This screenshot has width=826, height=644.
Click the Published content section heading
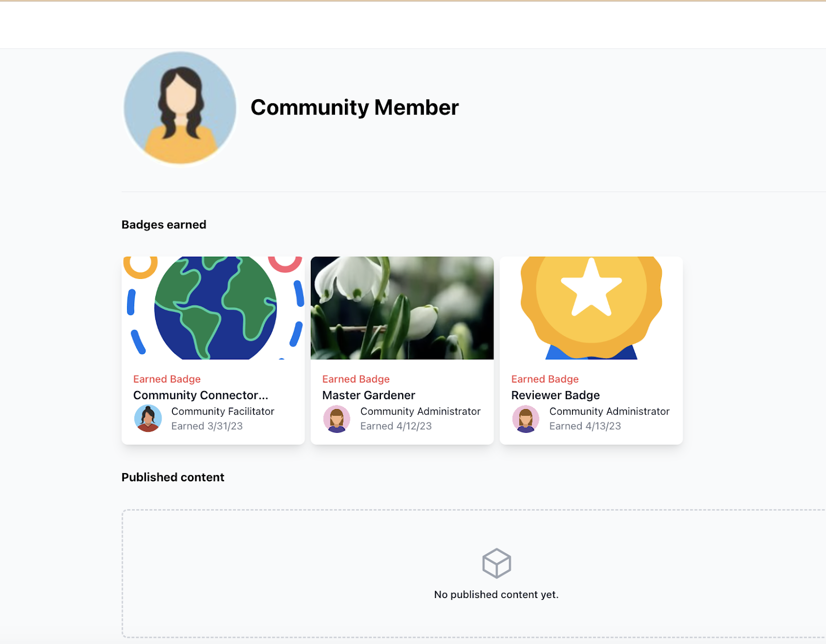[x=173, y=477]
